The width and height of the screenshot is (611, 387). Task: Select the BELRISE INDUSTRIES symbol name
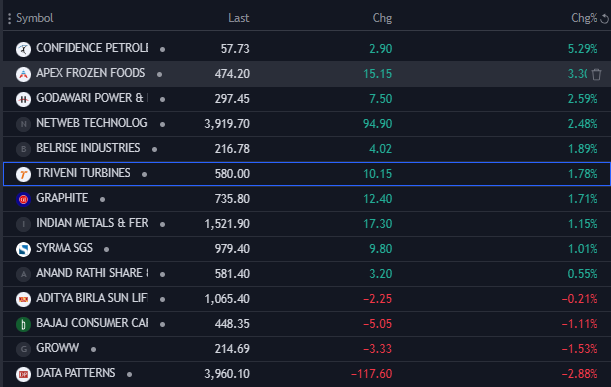click(x=88, y=148)
